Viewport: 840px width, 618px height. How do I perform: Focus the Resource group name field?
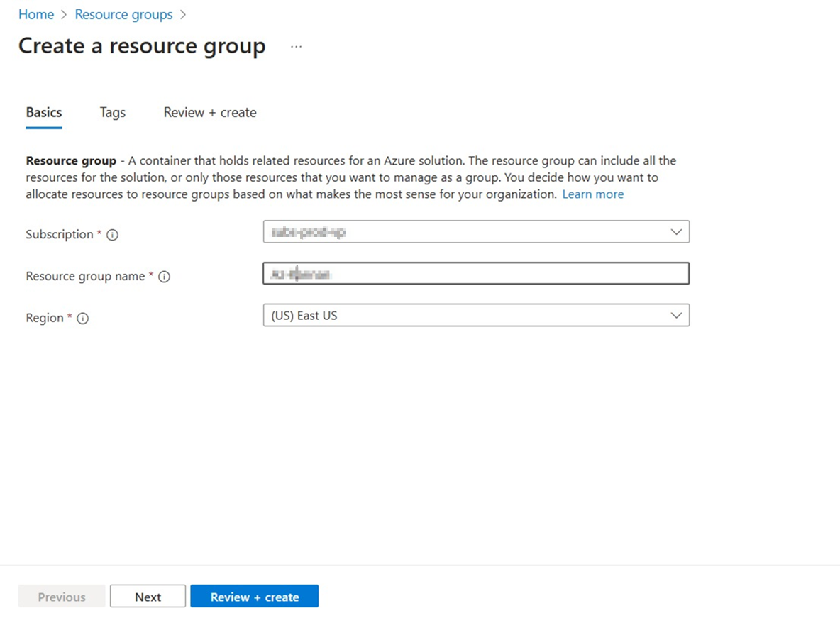(x=476, y=273)
